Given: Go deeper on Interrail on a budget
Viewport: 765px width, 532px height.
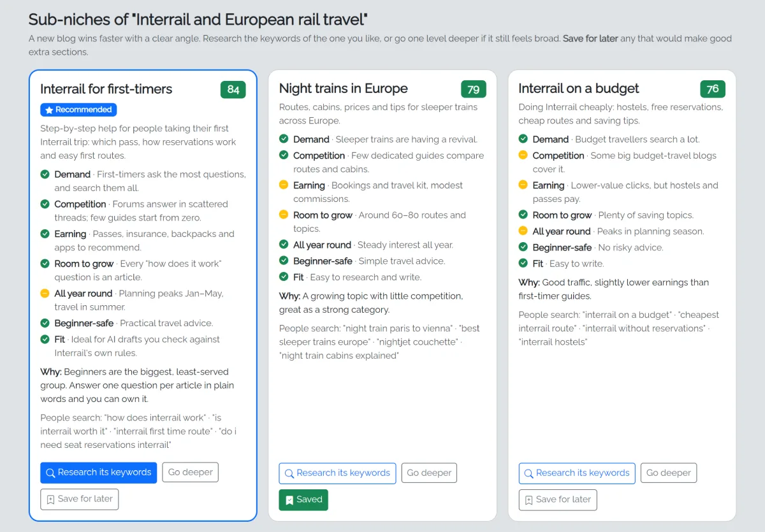Looking at the screenshot, I should point(669,473).
